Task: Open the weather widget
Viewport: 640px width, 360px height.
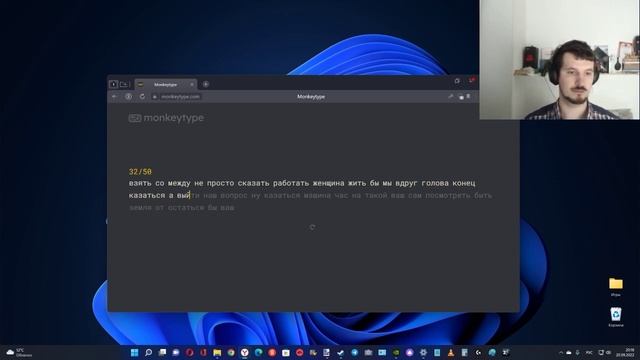Action: click(x=18, y=353)
